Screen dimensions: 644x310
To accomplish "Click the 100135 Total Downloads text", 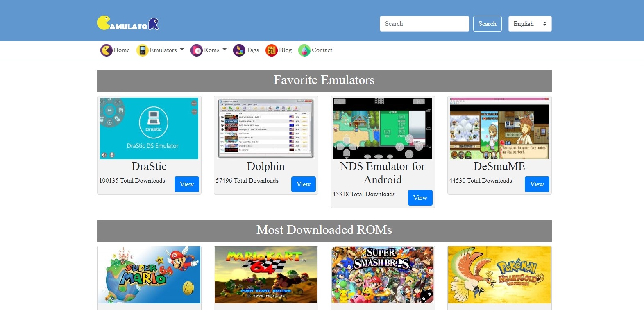I will click(x=132, y=181).
